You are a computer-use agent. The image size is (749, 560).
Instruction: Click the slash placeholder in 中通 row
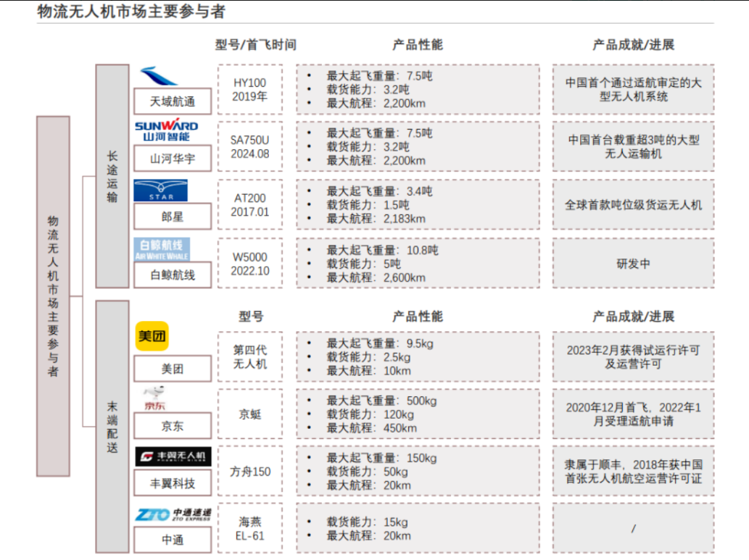(634, 529)
